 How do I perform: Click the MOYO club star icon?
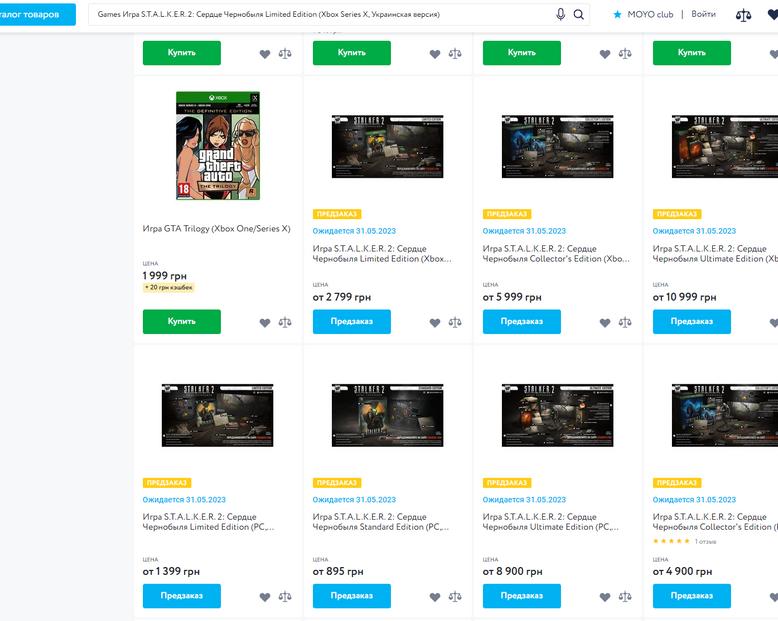(x=617, y=14)
